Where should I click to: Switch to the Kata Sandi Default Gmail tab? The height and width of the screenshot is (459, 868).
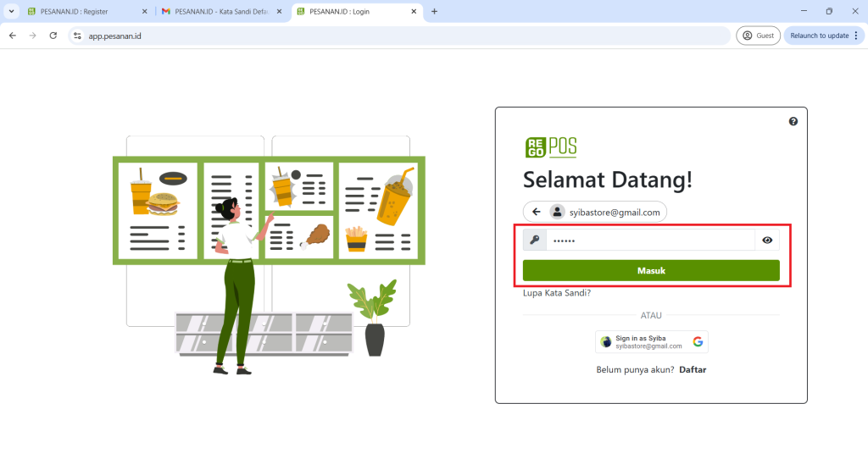[216, 12]
